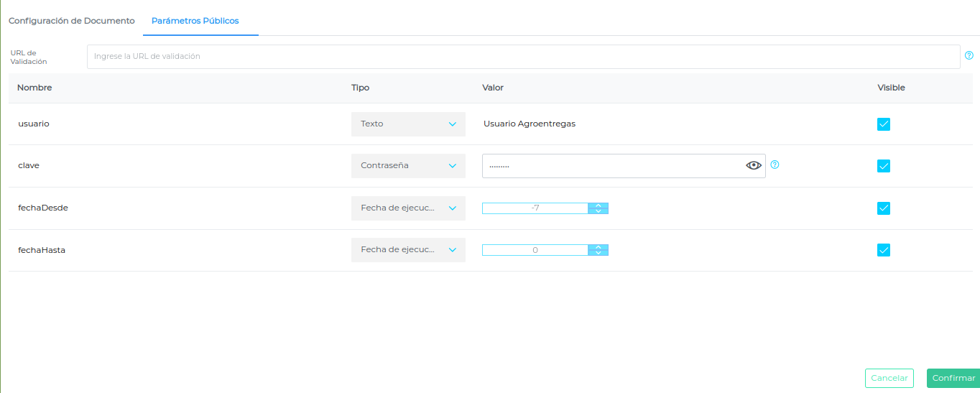Expand the Contraseña type dropdown

[x=408, y=165]
